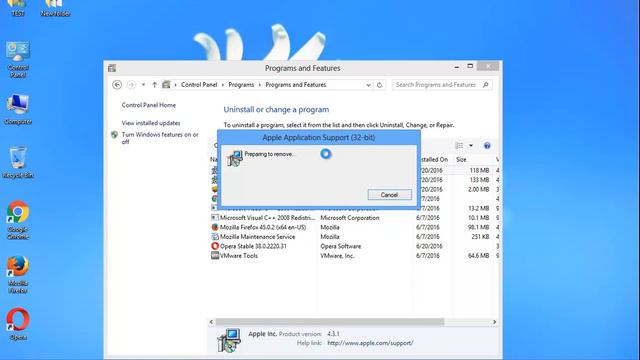This screenshot has width=640, height=360.
Task: Expand the address bar history dropdown
Action: click(x=368, y=85)
